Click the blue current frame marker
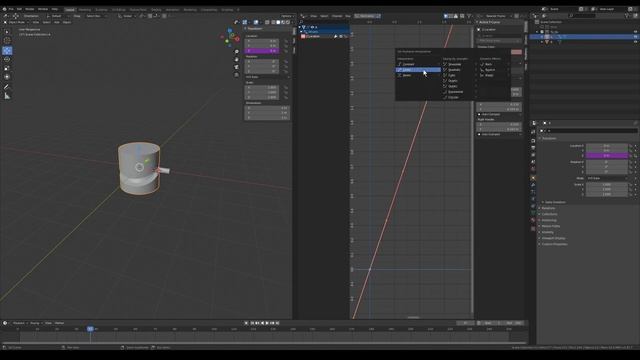 tap(90, 329)
